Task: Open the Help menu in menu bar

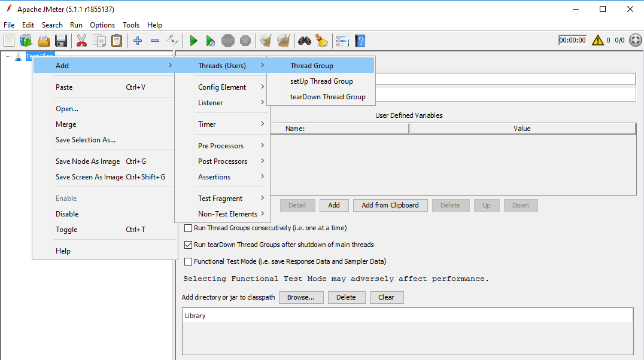Action: (x=154, y=25)
